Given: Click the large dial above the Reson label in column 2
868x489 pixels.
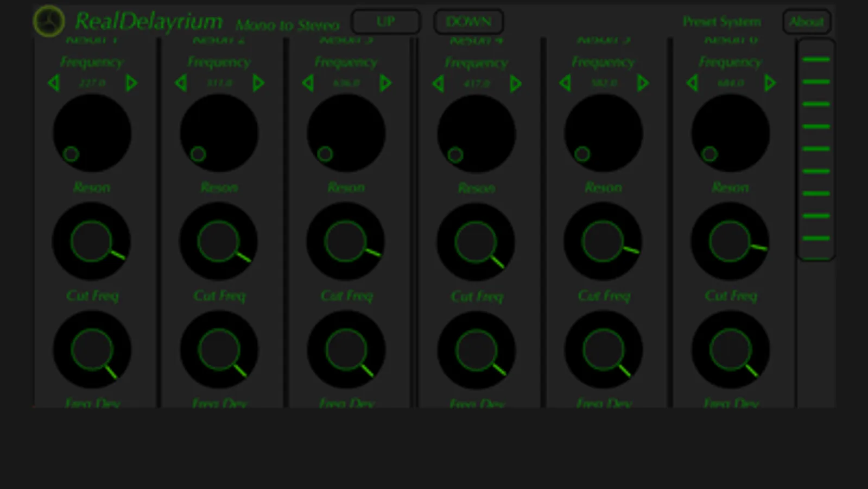Looking at the screenshot, I should (219, 133).
